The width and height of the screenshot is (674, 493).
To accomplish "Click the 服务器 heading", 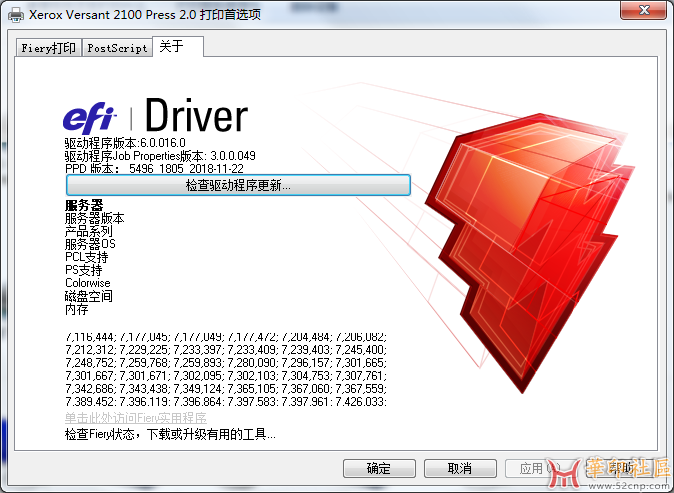I will pyautogui.click(x=84, y=205).
